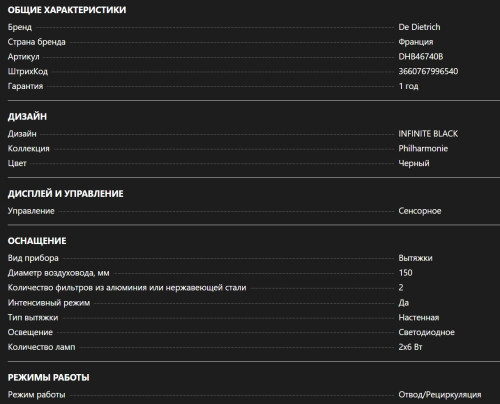The width and height of the screenshot is (500, 404).
Task: Select the Дизайн row label
Action: [22, 134]
